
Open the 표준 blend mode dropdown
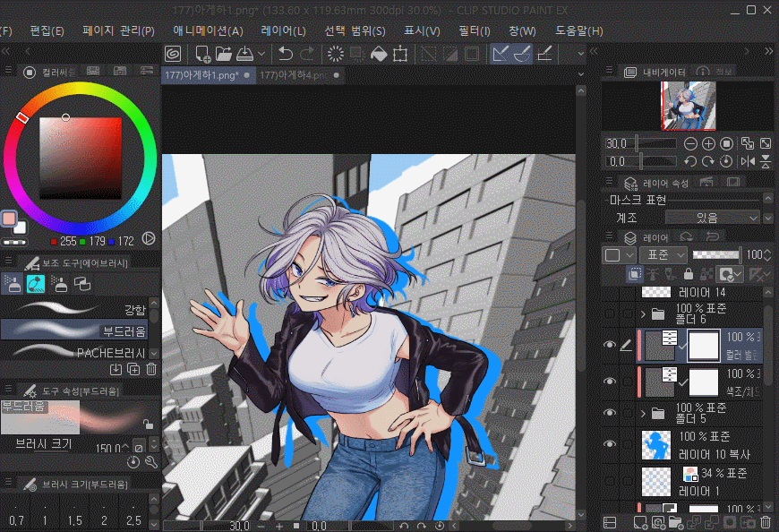click(663, 255)
